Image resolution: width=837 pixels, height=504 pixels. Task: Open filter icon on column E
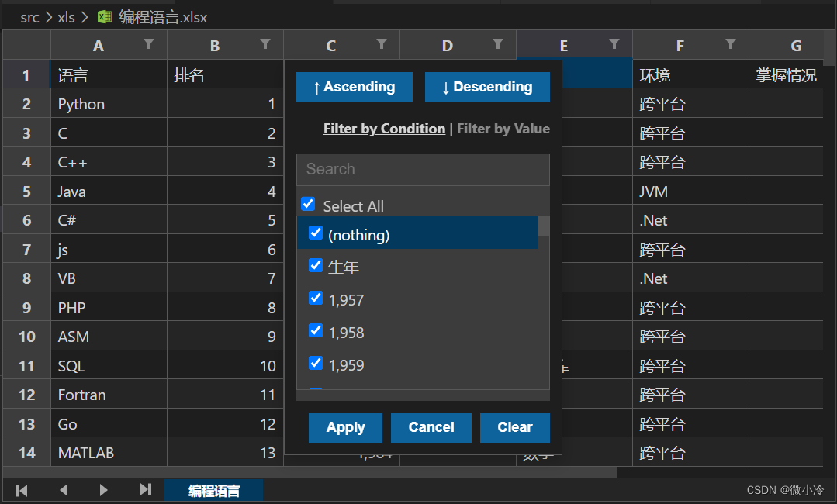pos(614,43)
